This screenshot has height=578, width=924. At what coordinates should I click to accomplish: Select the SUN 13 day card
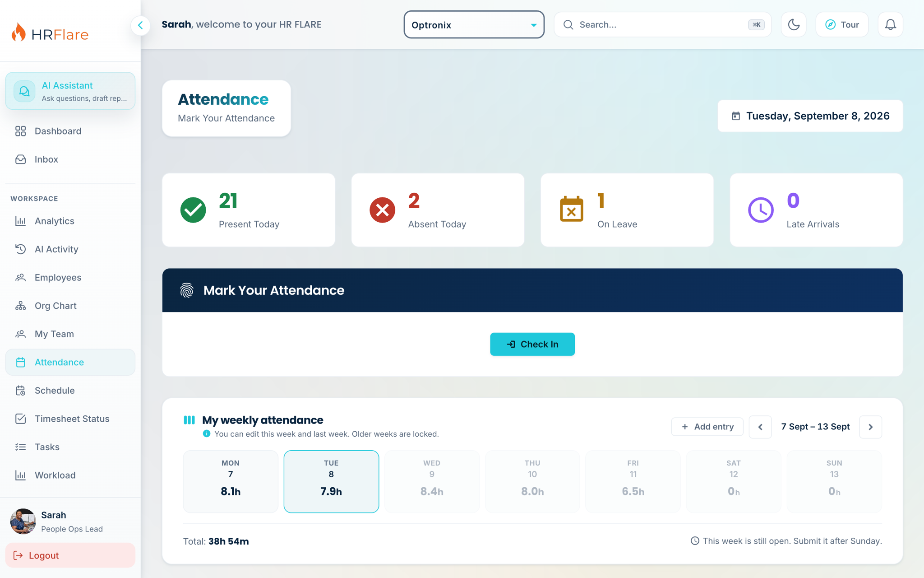834,481
